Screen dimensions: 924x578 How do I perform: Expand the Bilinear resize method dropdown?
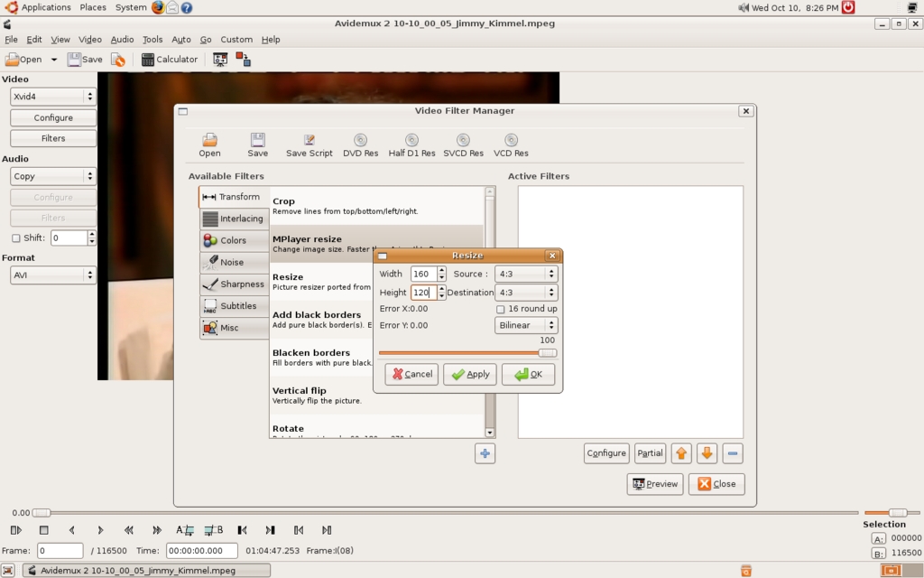526,325
